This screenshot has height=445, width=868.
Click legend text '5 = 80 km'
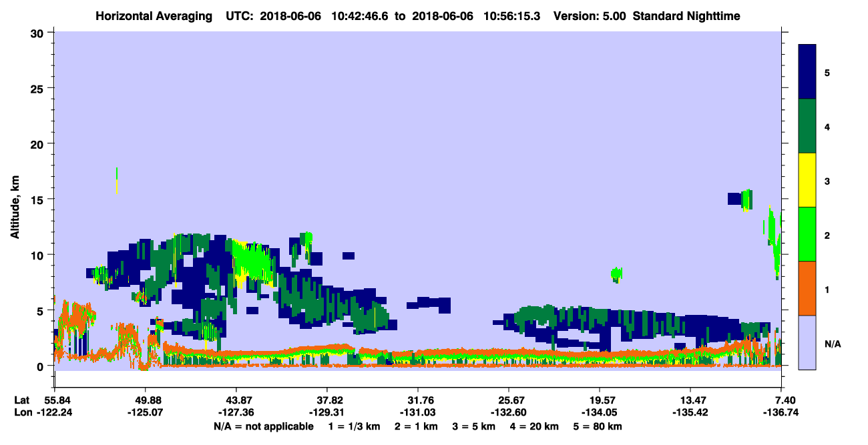tap(599, 426)
